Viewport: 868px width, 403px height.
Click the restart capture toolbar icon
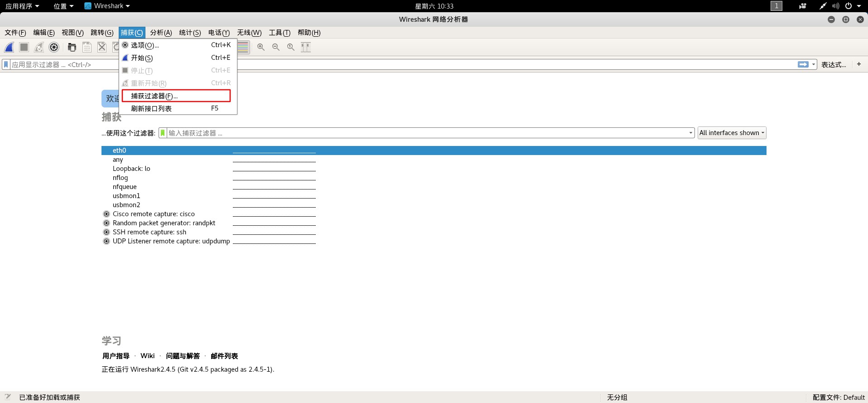click(x=39, y=47)
